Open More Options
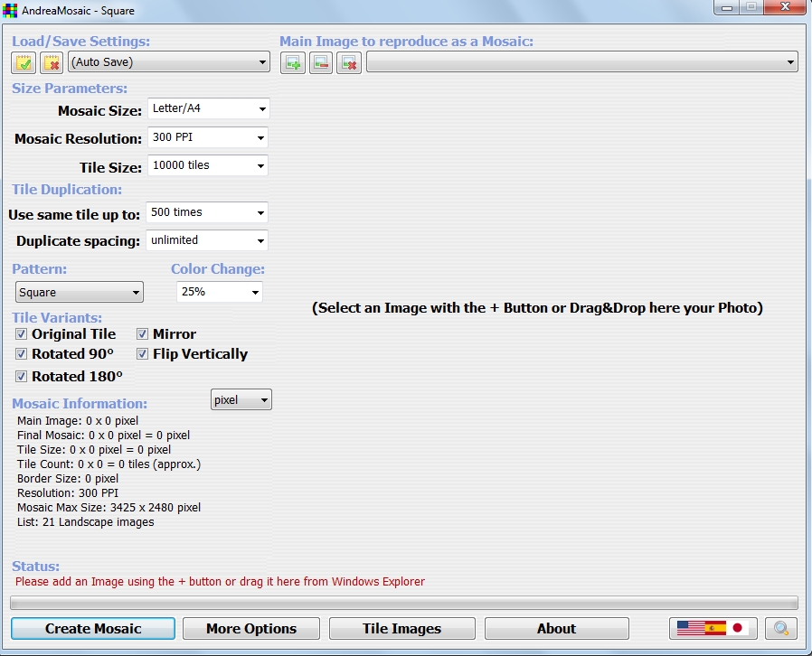 pyautogui.click(x=251, y=628)
